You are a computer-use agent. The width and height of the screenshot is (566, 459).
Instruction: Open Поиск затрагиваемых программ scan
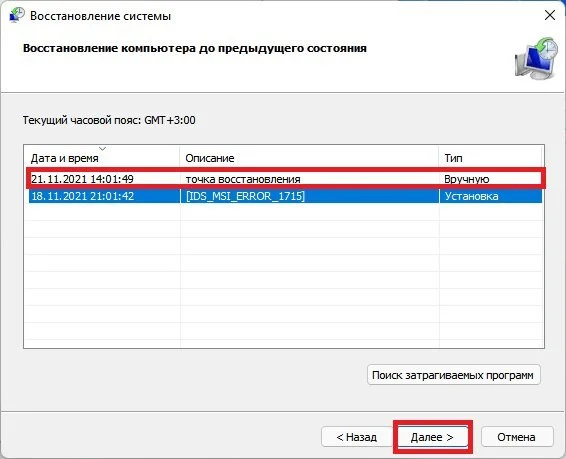coord(454,375)
